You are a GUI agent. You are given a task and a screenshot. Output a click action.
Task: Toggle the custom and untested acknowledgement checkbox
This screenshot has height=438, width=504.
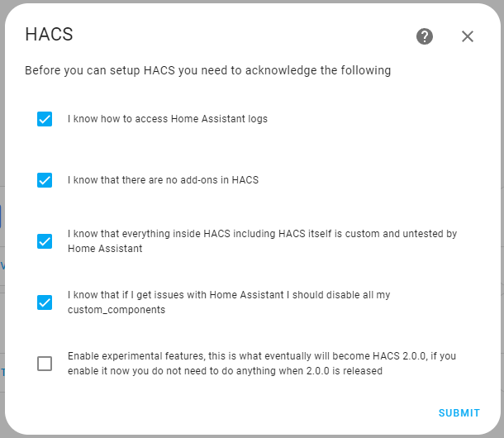click(45, 241)
